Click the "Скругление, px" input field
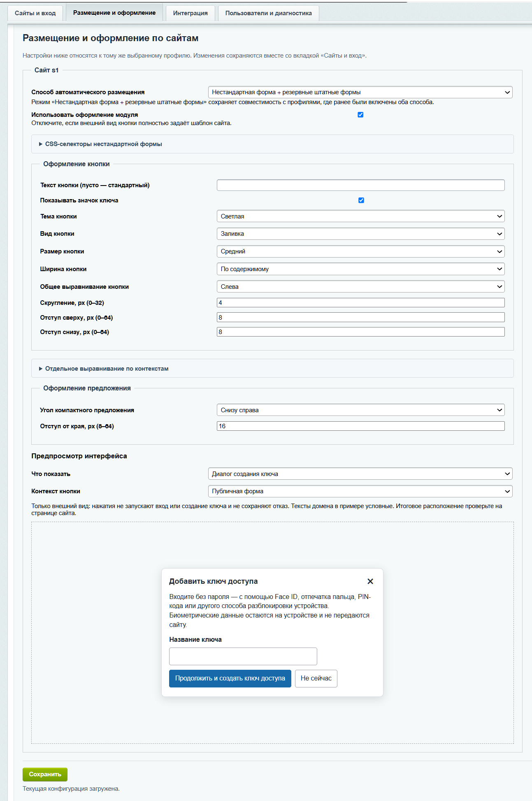 coord(360,303)
